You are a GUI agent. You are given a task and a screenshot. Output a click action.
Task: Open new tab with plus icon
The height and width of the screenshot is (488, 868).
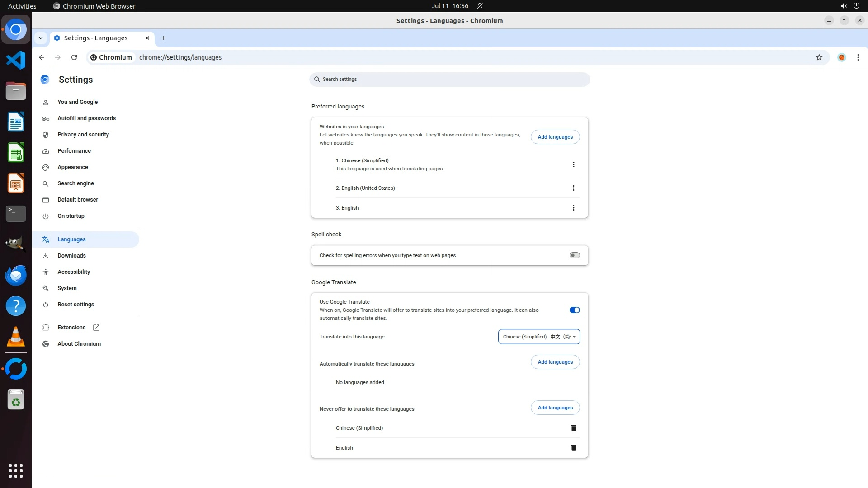point(164,38)
